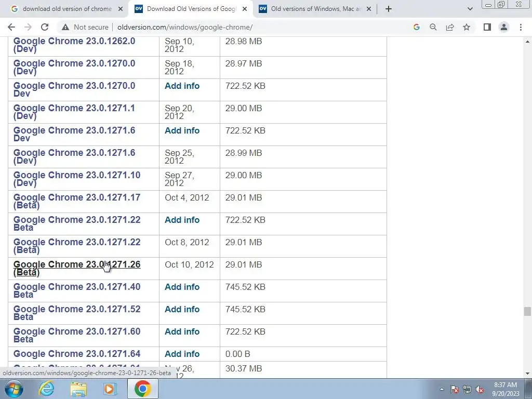532x399 pixels.
Task: Close the 'Old versions of Windows, Mac' tab
Action: pos(369,9)
